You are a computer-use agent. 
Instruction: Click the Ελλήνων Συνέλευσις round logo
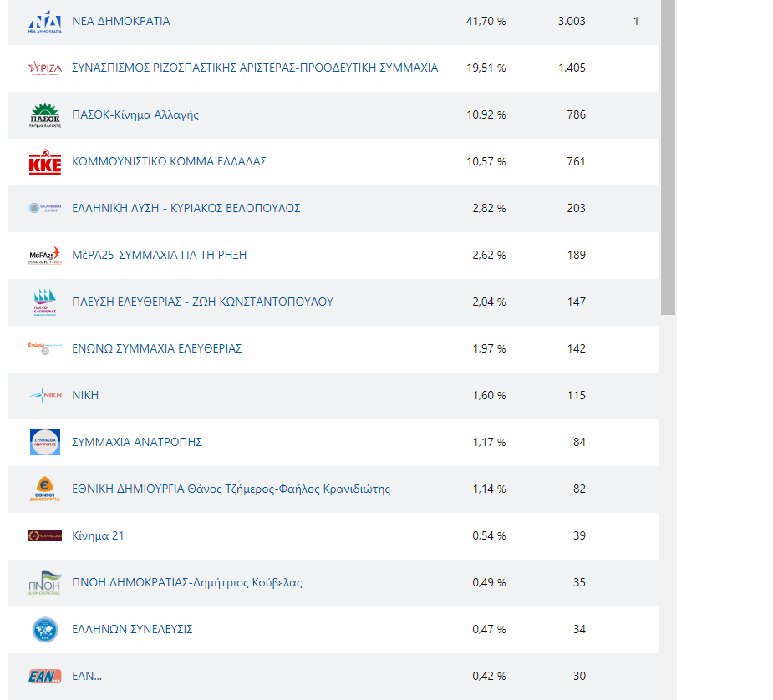coord(44,630)
